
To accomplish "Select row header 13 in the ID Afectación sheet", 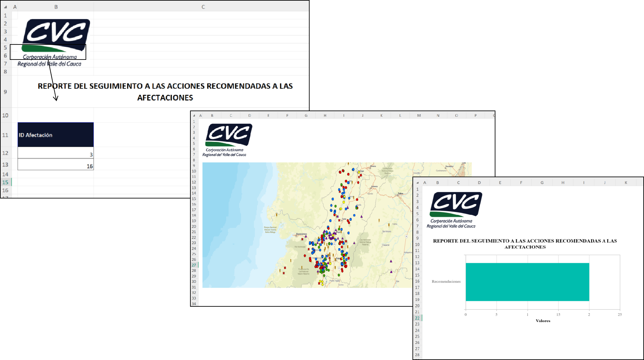I will pyautogui.click(x=5, y=165).
